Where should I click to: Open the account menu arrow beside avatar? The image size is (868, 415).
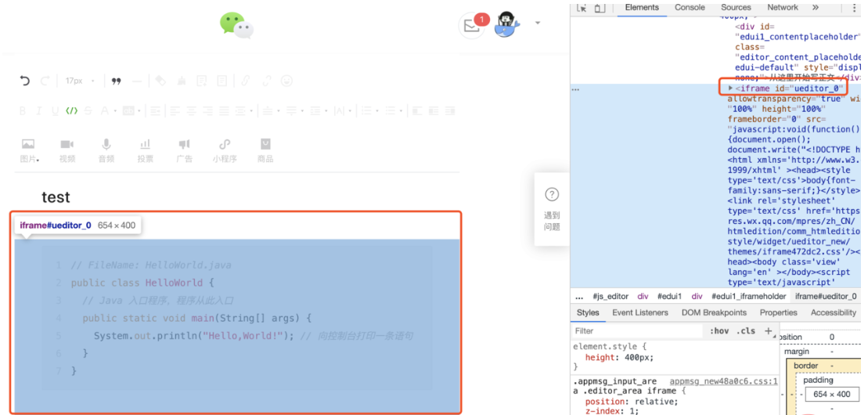click(538, 23)
